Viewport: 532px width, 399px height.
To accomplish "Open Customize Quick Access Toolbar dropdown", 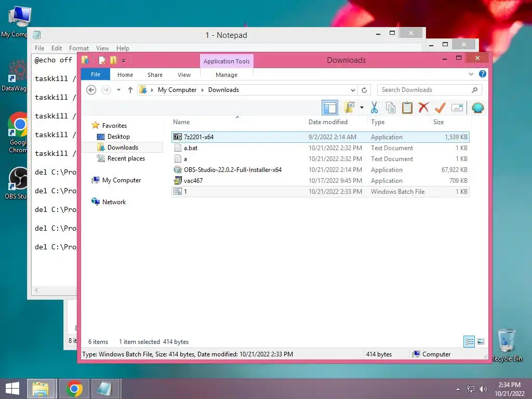I will (124, 61).
